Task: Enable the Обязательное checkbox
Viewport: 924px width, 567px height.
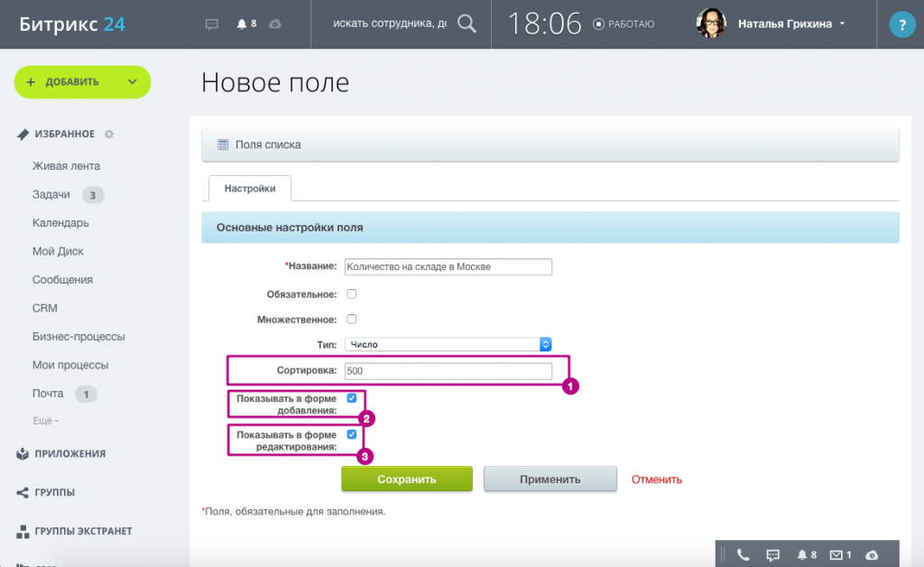Action: coord(352,293)
